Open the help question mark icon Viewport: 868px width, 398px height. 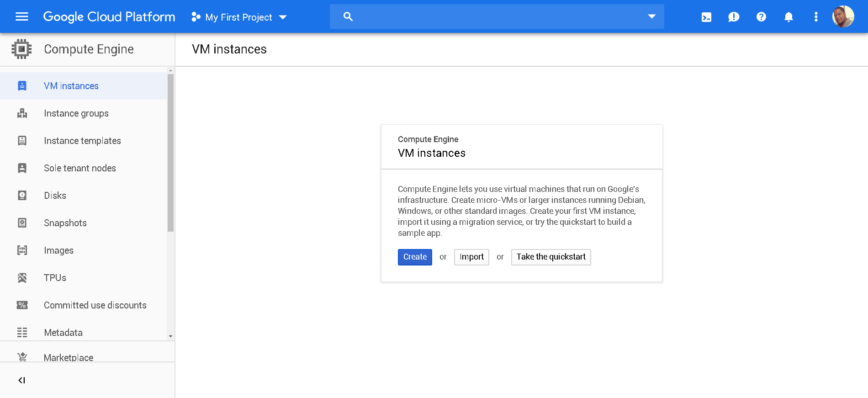761,17
